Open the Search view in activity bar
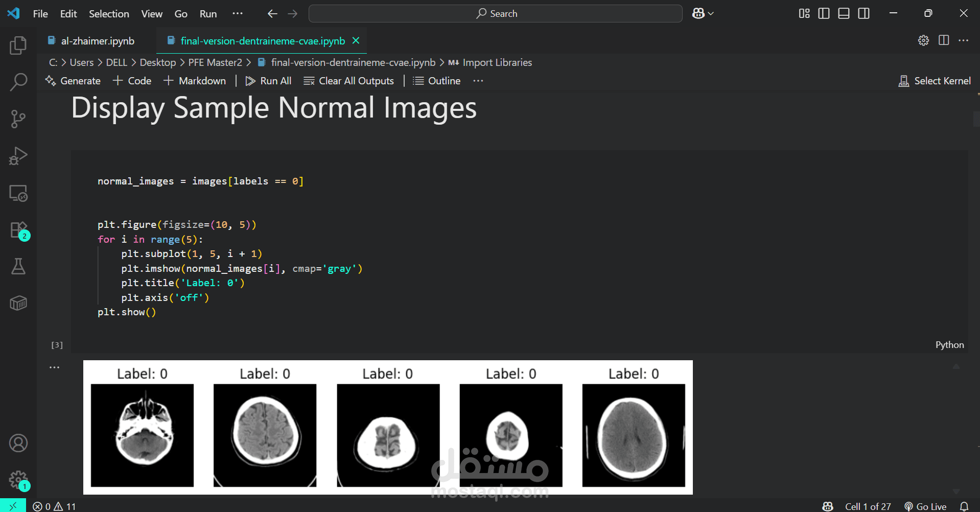This screenshot has height=512, width=980. point(18,82)
